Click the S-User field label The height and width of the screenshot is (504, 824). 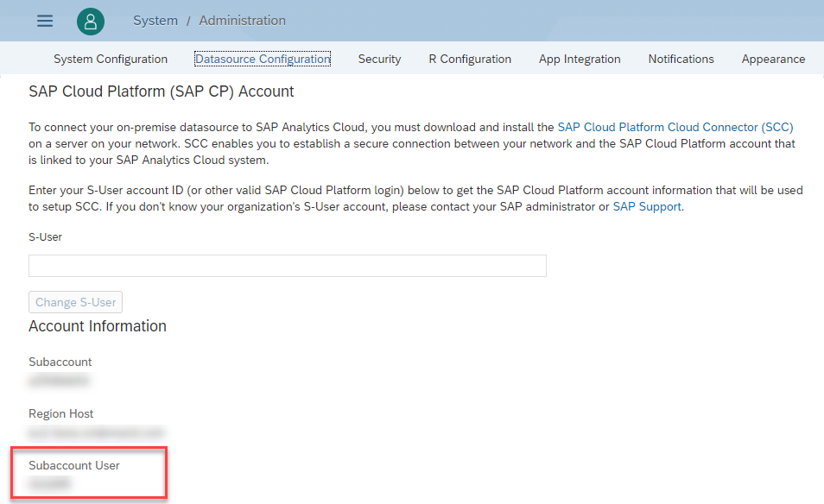pyautogui.click(x=45, y=236)
